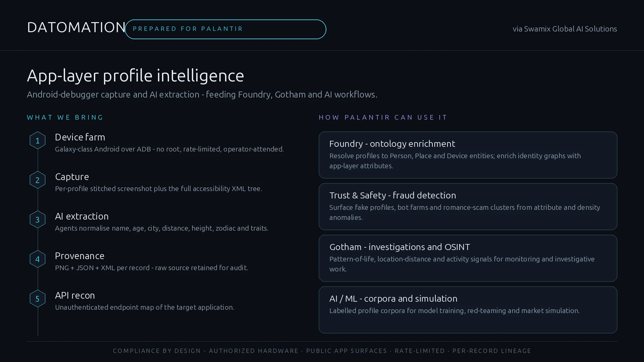
Task: Click the 'Agents normalise name, age' description
Action: click(162, 228)
